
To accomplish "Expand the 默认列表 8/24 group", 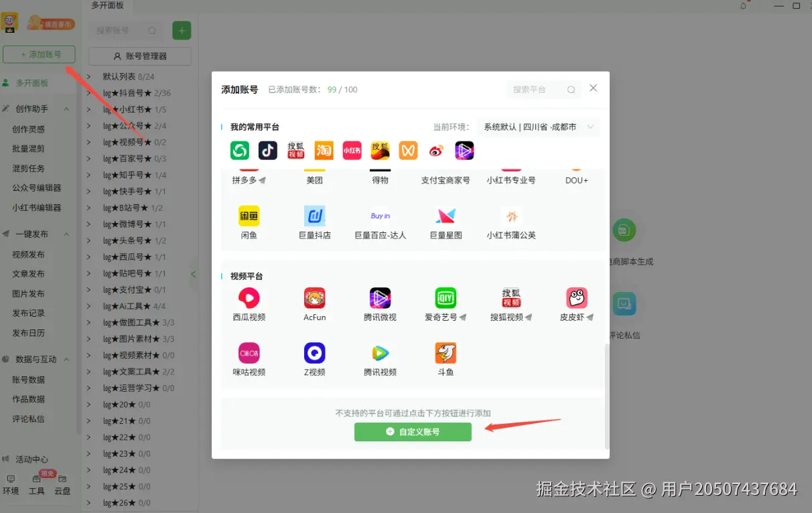I will point(89,77).
